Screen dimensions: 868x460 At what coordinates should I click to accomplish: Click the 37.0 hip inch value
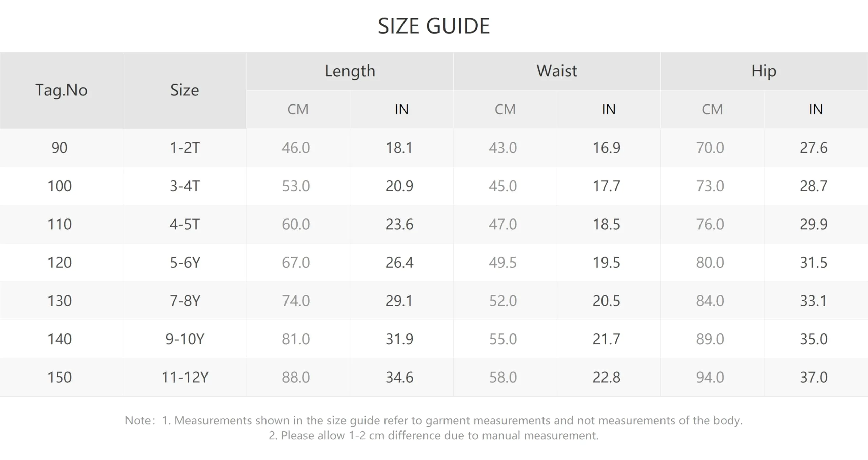pyautogui.click(x=814, y=377)
